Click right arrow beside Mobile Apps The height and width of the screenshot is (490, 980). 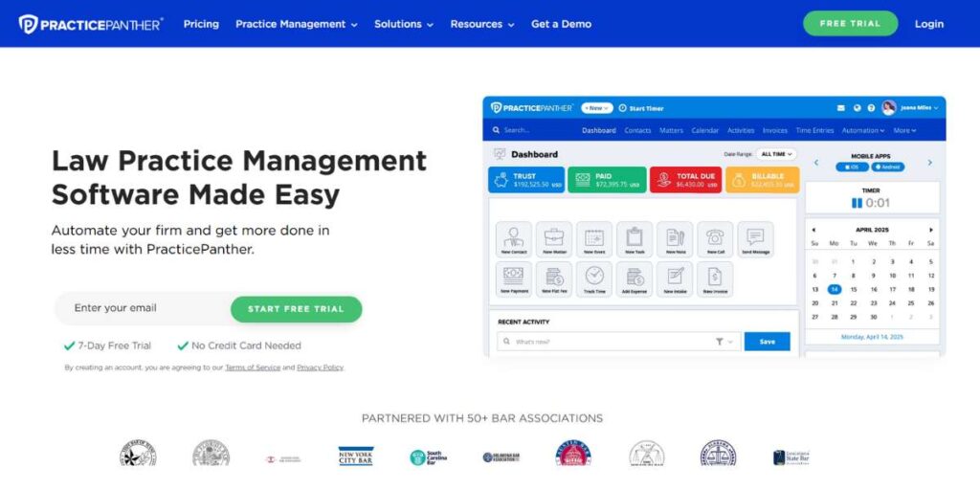[x=929, y=163]
